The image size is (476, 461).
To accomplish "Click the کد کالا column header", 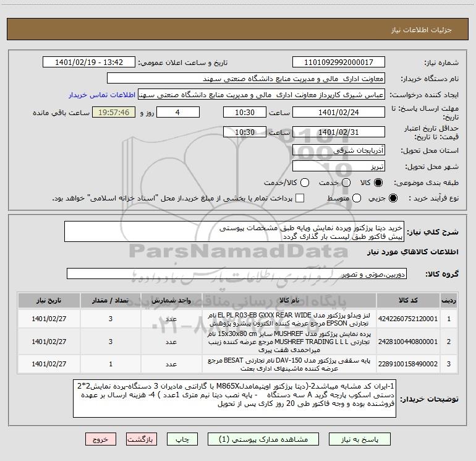I will pos(408,301).
